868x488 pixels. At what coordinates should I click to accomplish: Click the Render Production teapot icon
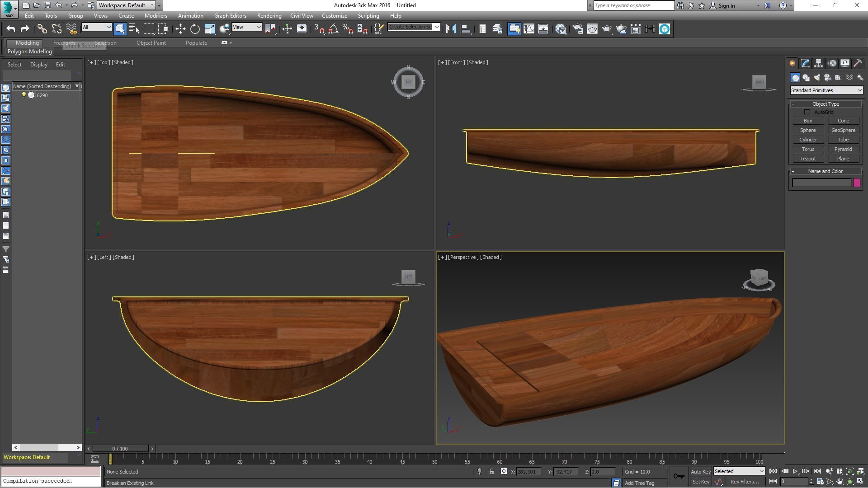606,29
